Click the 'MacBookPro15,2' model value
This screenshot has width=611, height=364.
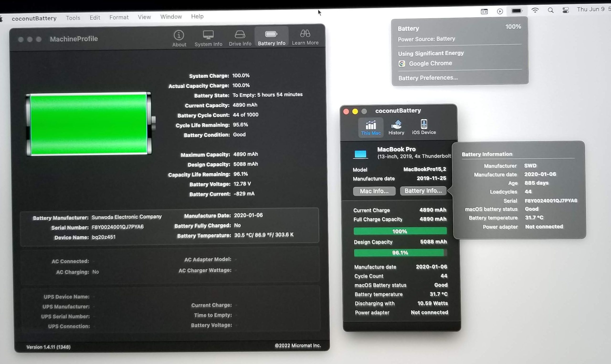[425, 169]
